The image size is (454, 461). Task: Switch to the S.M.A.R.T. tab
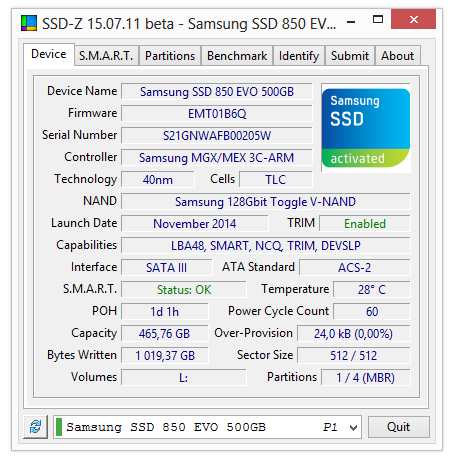(x=106, y=56)
